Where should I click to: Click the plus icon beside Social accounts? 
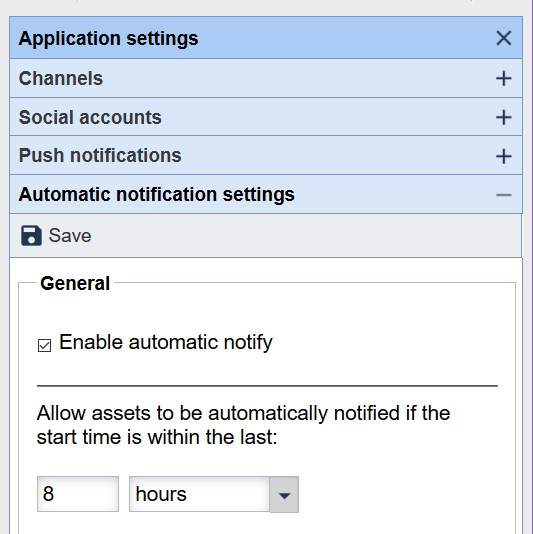click(504, 117)
